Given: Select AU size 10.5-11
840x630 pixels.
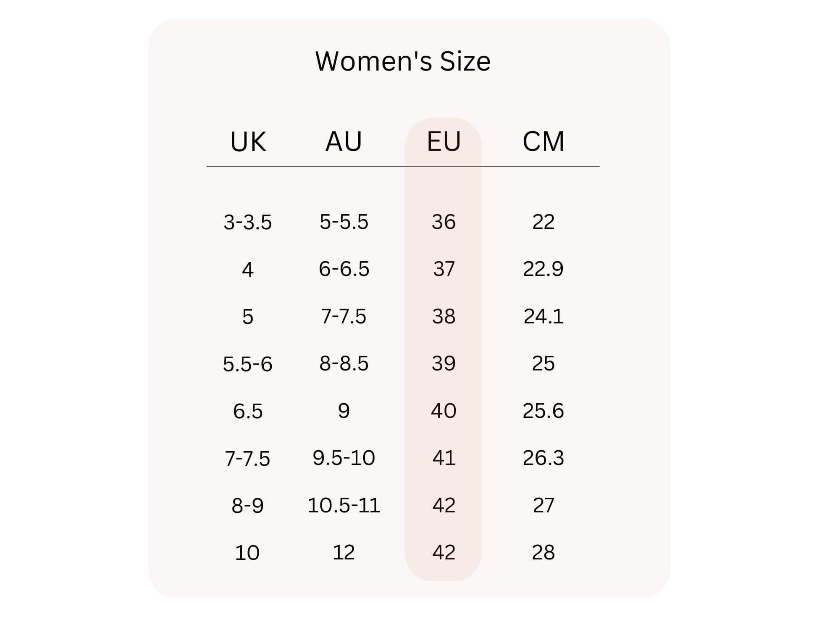Looking at the screenshot, I should pyautogui.click(x=344, y=505).
